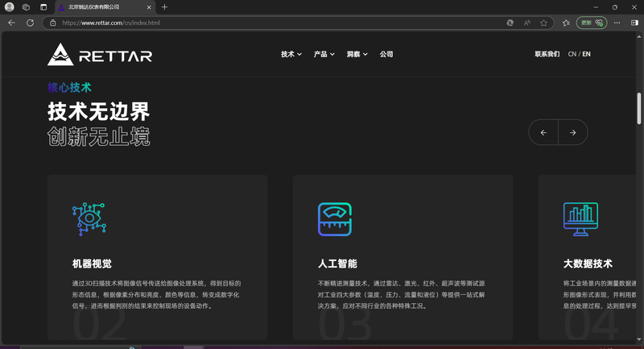The image size is (644, 349).
Task: Click the 机器视觉 description paragraph
Action: coord(156,295)
